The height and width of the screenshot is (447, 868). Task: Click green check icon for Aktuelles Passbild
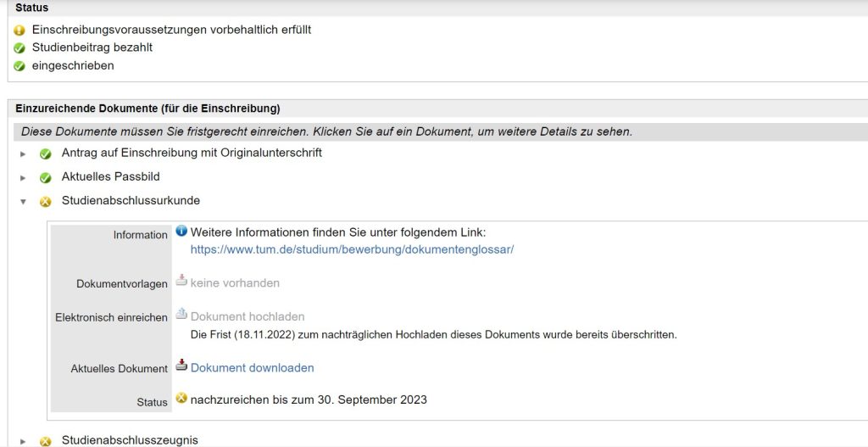point(46,178)
